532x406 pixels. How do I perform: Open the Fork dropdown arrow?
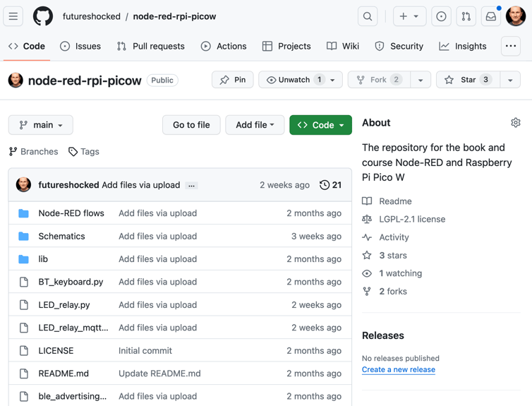pyautogui.click(x=421, y=80)
